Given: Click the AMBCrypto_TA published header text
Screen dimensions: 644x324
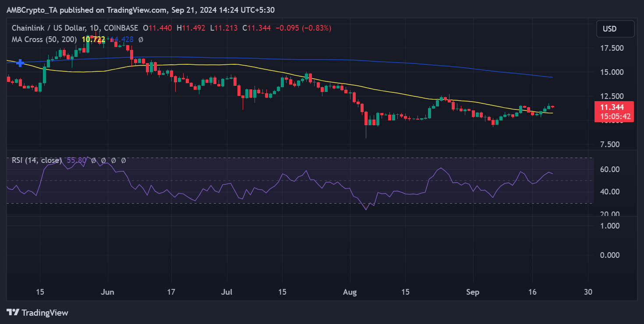Looking at the screenshot, I should click(141, 10).
